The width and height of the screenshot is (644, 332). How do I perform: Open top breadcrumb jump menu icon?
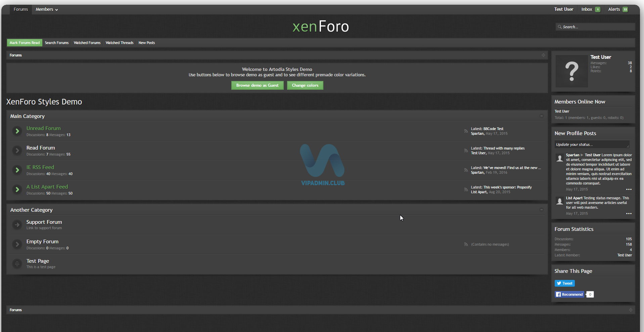pos(543,55)
